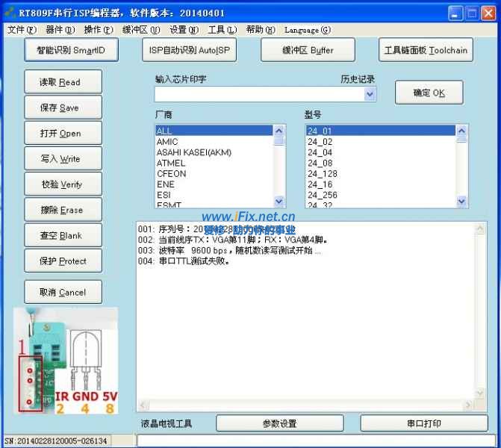
Task: Select ALL in the manufacturer list
Action: [x=214, y=131]
